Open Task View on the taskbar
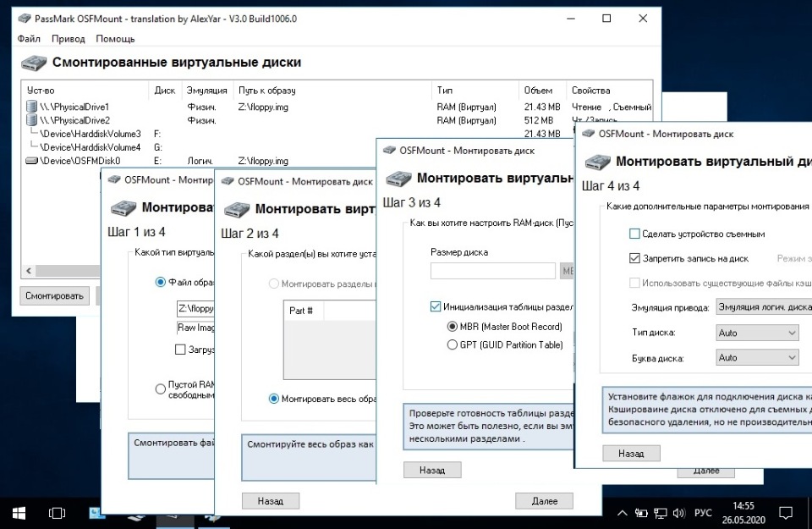This screenshot has height=529, width=812. 57,513
